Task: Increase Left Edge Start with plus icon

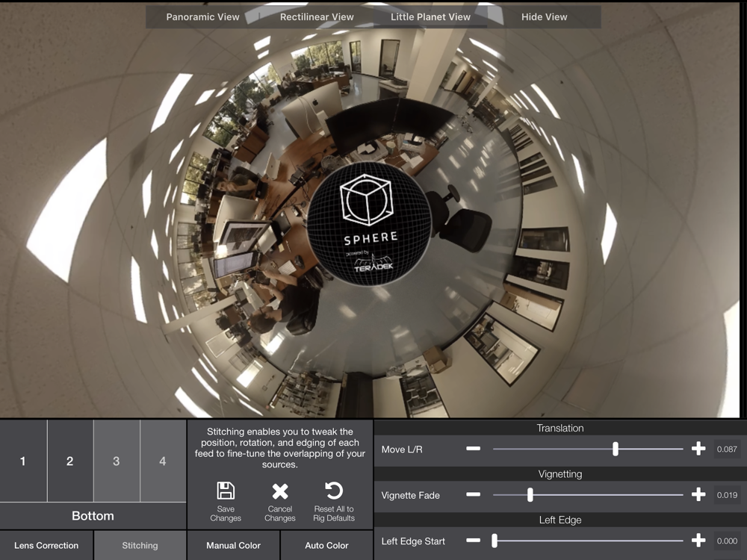Action: coord(698,540)
